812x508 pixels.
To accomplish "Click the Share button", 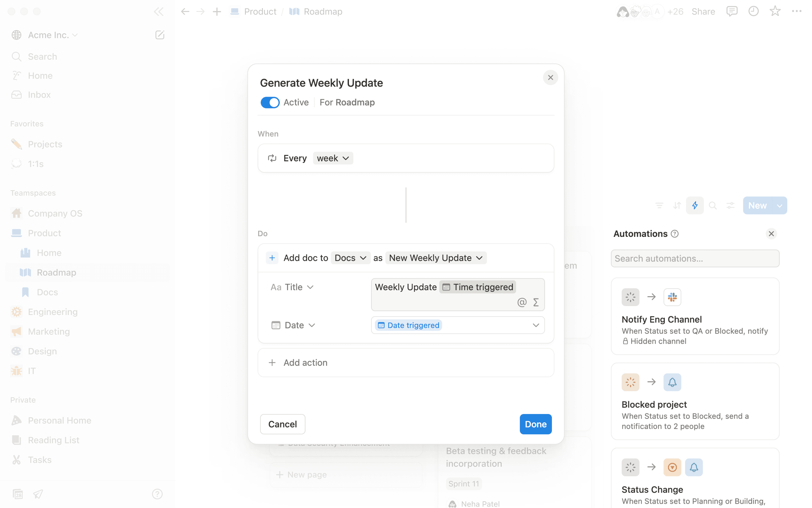I will point(703,12).
